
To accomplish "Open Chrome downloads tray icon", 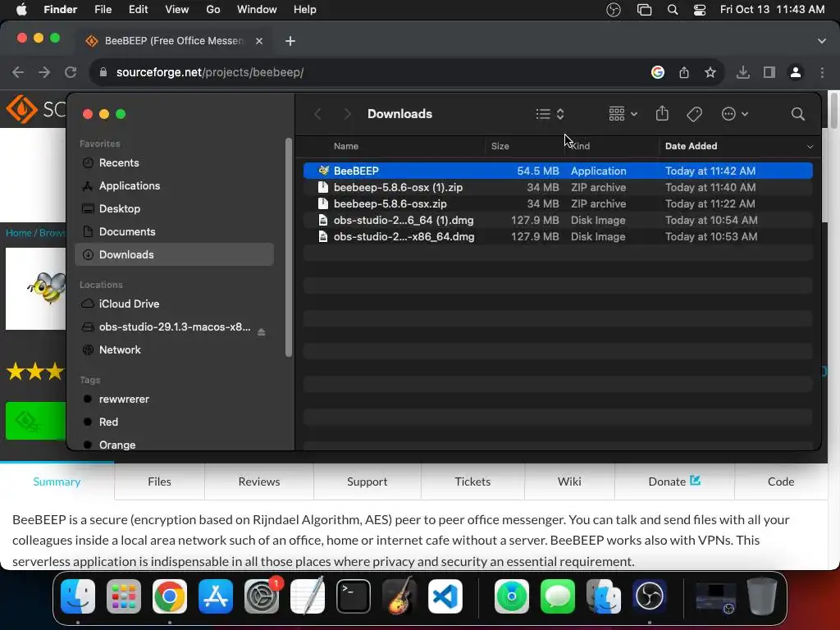I will pos(742,72).
